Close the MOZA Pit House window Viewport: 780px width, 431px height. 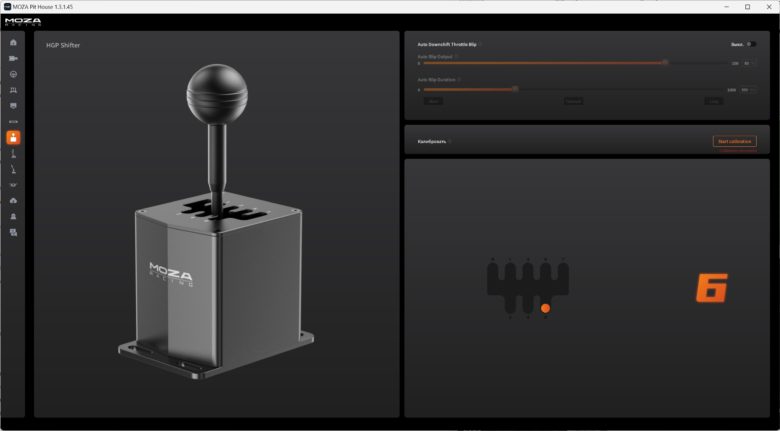pos(768,7)
